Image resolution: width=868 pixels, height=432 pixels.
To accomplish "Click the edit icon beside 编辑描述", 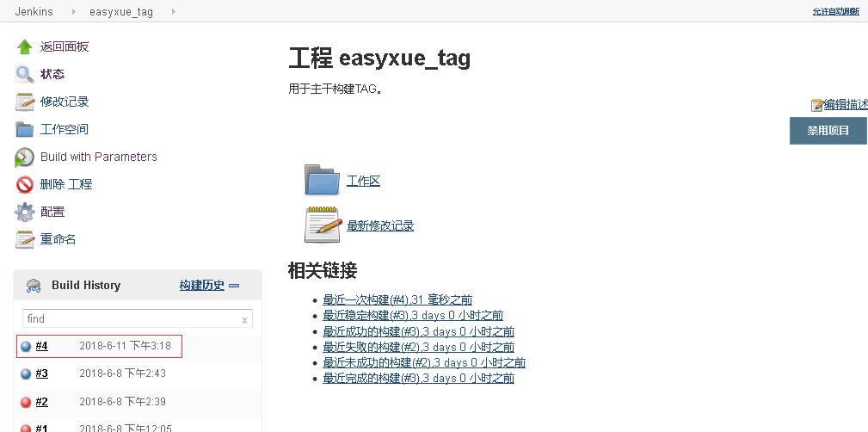I will point(816,105).
